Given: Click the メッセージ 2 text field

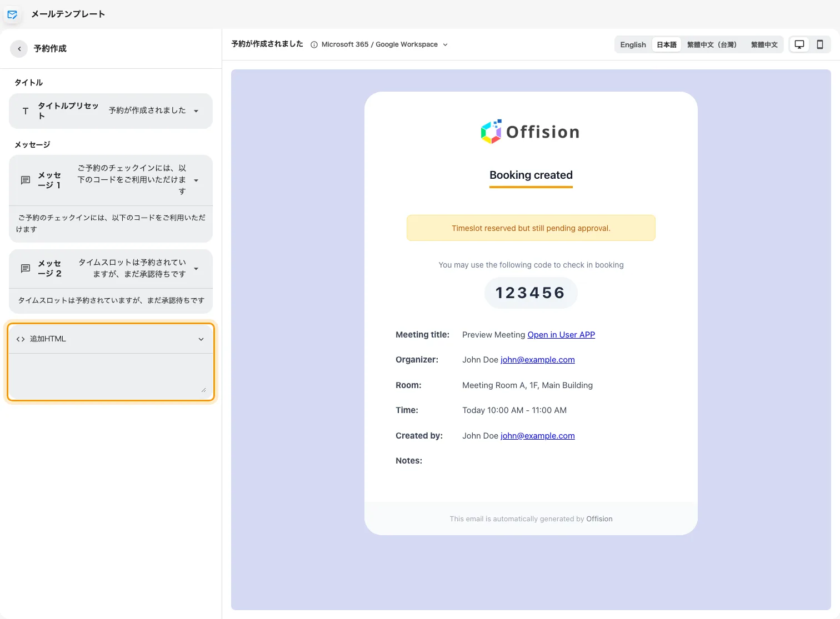Looking at the screenshot, I should coord(111,300).
